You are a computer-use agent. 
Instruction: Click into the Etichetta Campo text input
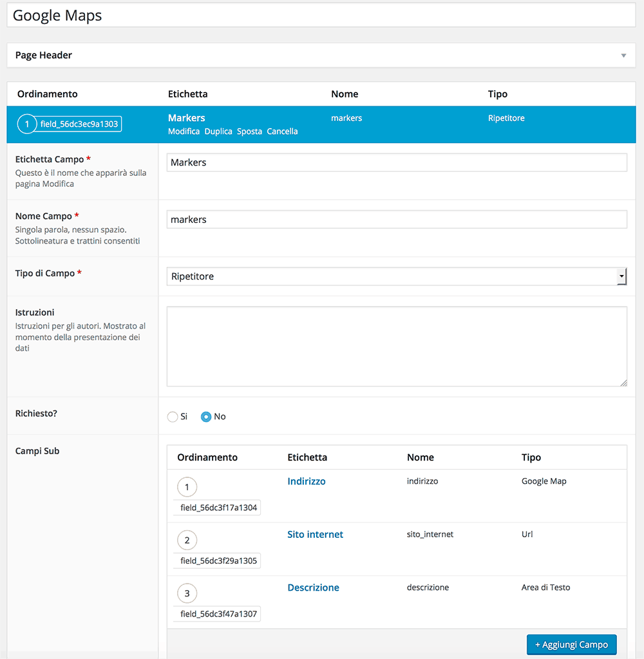click(x=396, y=162)
